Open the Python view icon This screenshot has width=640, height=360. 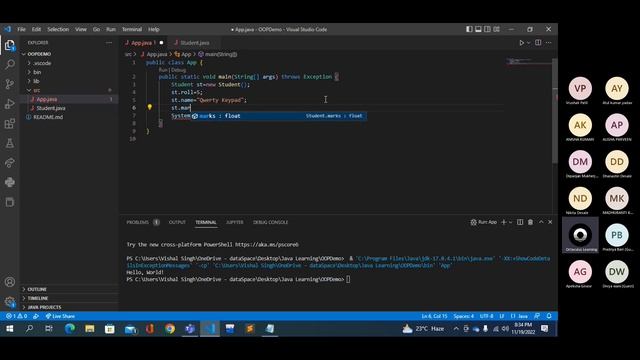click(10, 182)
